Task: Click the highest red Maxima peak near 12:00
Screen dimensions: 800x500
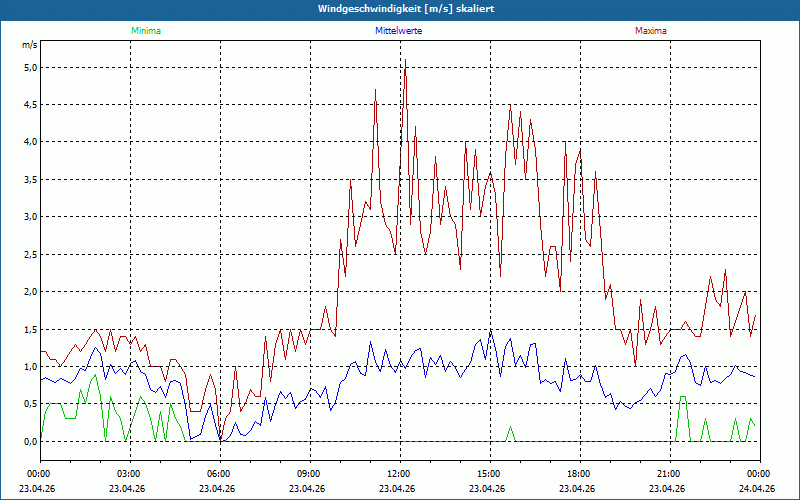Action: [x=405, y=62]
